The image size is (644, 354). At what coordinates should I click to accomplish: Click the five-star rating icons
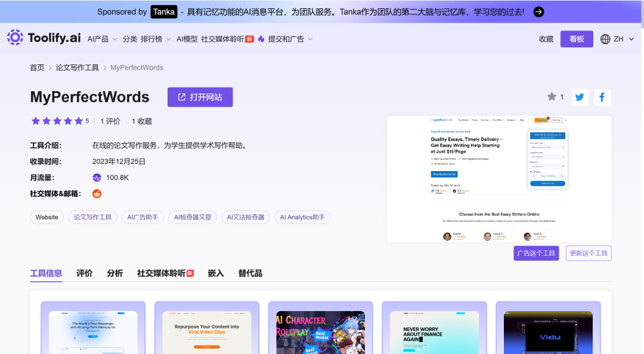pyautogui.click(x=57, y=121)
